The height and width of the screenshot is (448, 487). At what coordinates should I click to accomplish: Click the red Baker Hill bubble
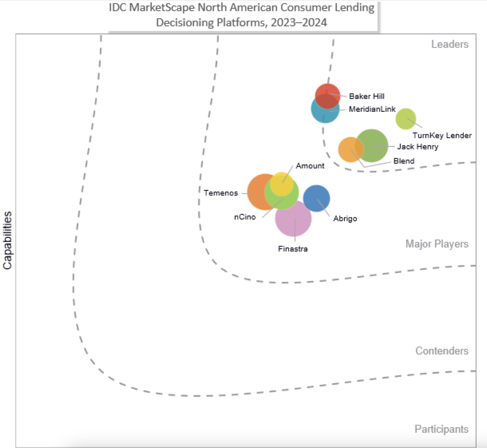327,96
